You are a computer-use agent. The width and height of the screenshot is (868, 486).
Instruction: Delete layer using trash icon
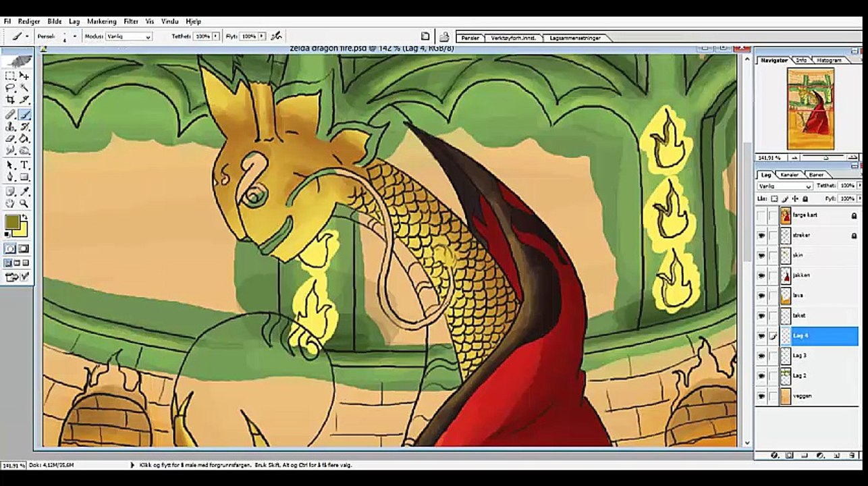click(x=852, y=456)
